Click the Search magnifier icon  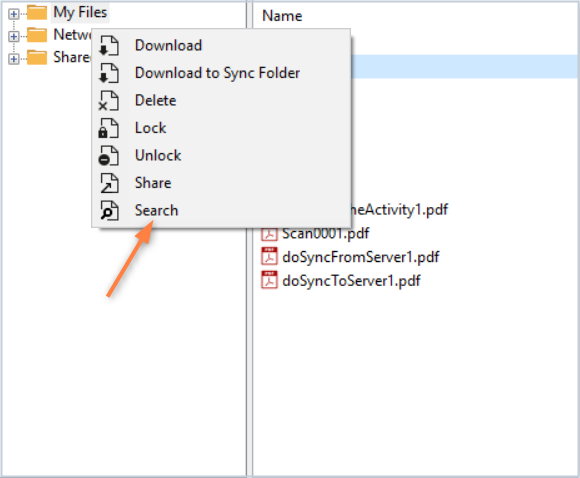109,211
